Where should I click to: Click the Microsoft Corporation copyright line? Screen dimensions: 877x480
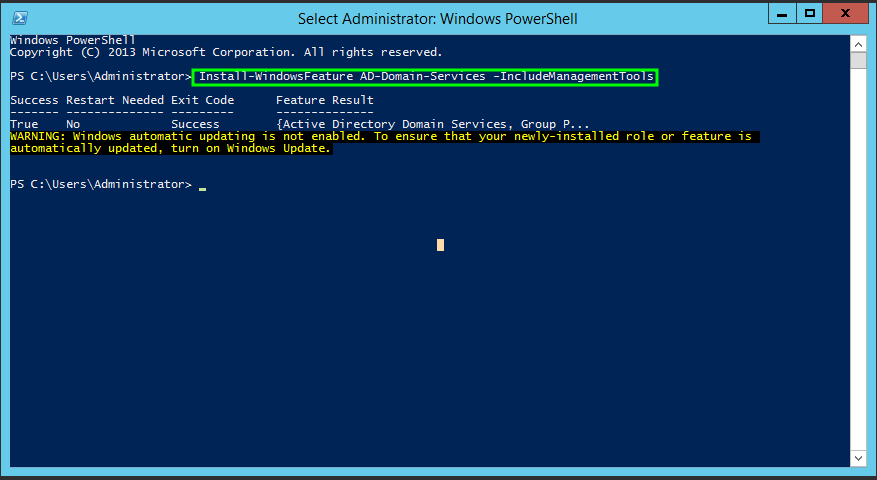tap(225, 52)
